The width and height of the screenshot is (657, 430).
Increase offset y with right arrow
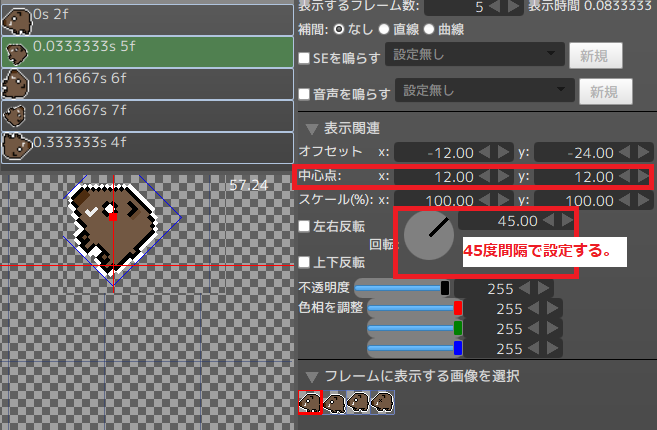click(644, 152)
